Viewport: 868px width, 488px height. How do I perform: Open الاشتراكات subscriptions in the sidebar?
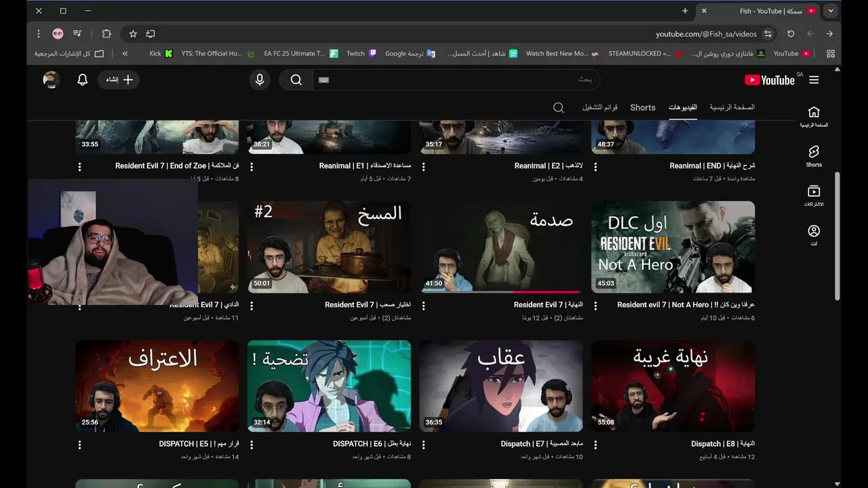click(x=814, y=196)
